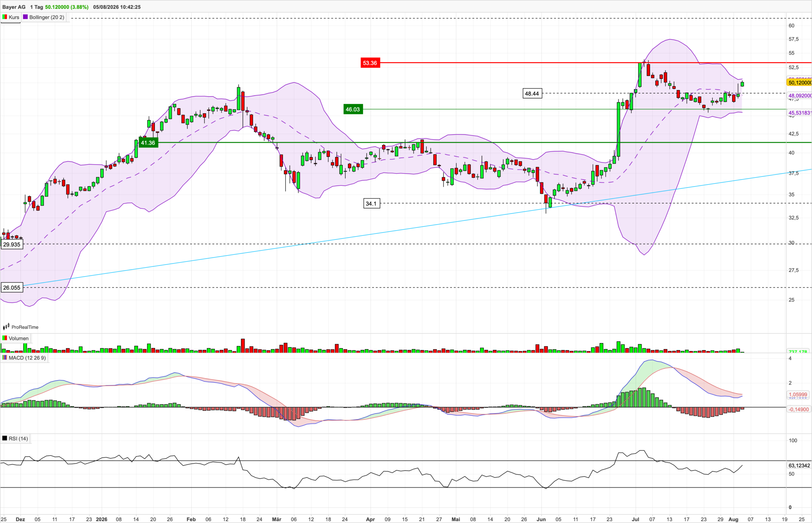Click the 'Aug' month label on time axis
812x523 pixels.
point(734,519)
